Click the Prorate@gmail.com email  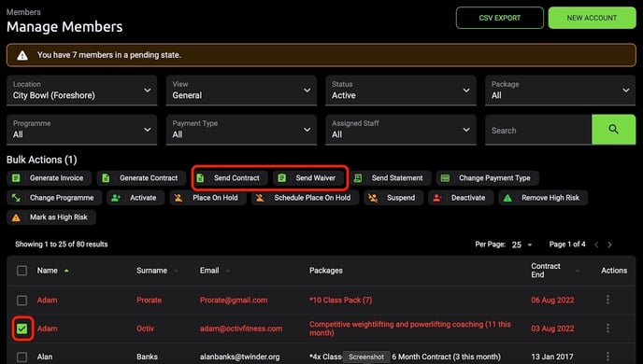click(x=234, y=301)
